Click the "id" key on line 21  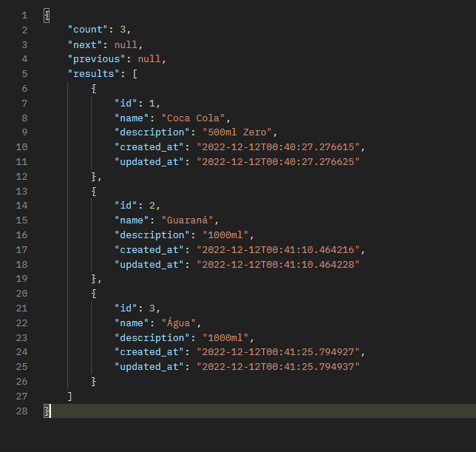(x=126, y=308)
